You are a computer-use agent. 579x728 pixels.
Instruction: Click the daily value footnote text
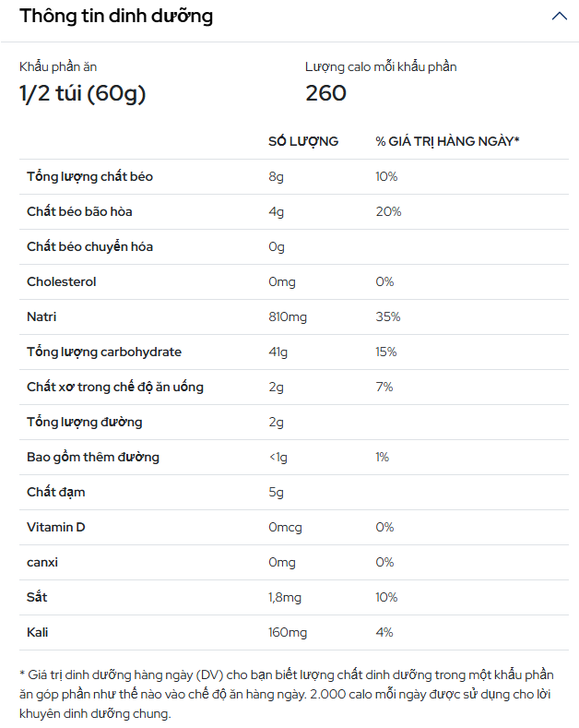click(x=286, y=694)
